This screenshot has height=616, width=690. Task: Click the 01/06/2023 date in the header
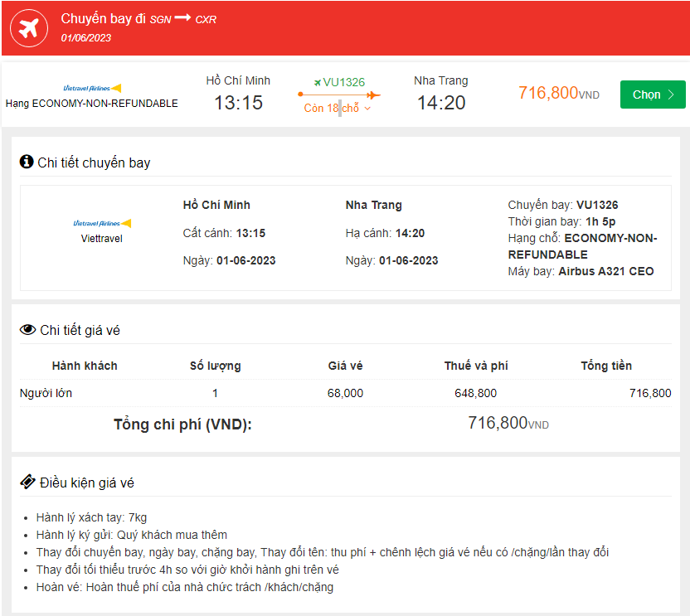(x=86, y=37)
